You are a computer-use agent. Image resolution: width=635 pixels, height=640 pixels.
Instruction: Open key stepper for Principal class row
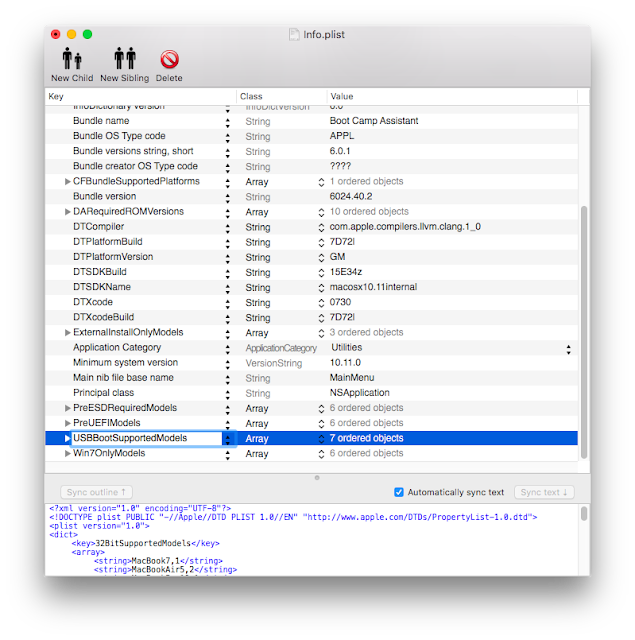228,394
